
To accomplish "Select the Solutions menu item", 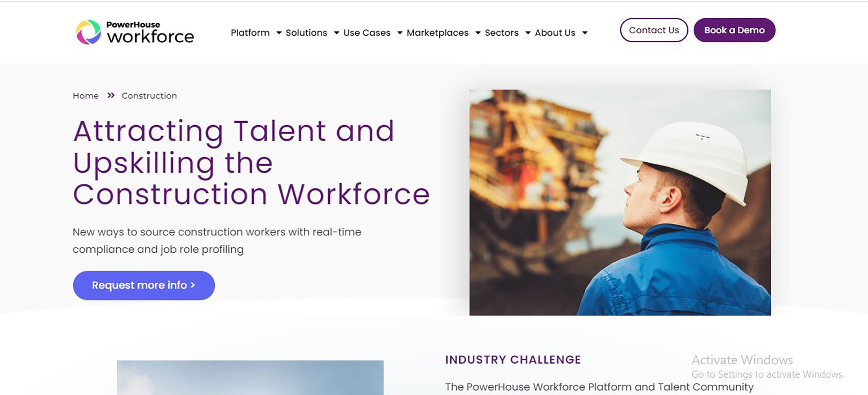I will 306,33.
